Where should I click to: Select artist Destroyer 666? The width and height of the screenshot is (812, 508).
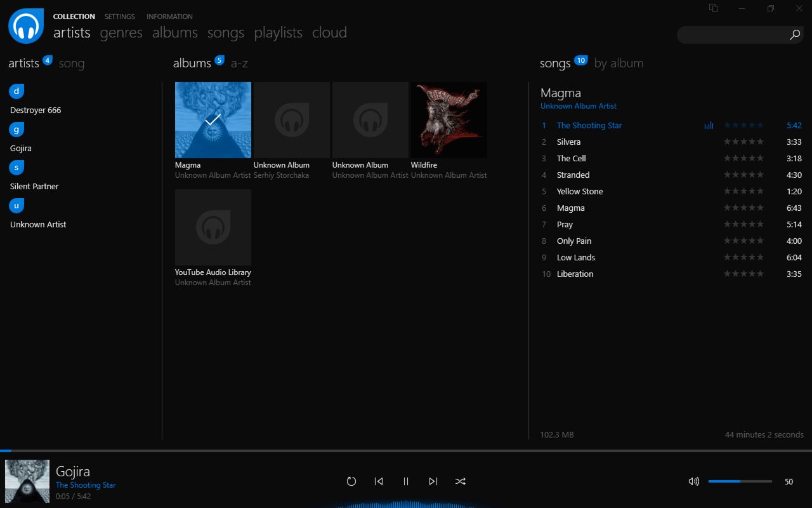pos(36,110)
